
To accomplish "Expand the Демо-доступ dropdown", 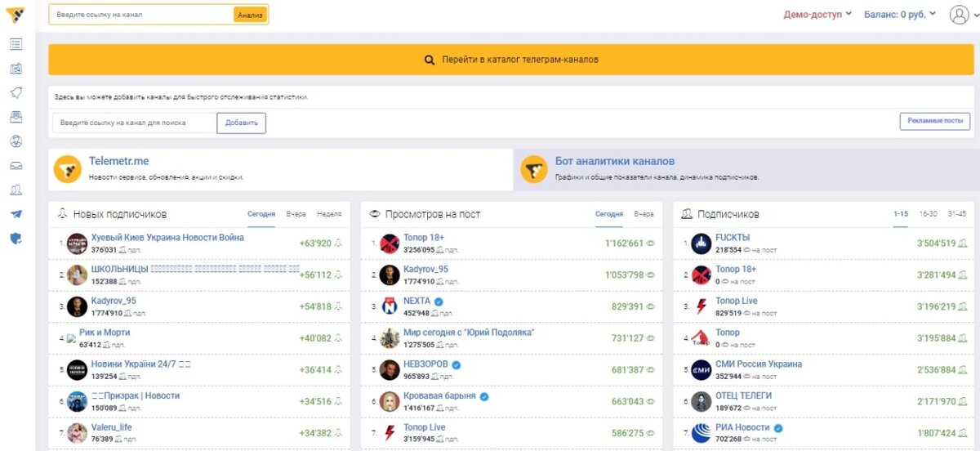I will (817, 15).
